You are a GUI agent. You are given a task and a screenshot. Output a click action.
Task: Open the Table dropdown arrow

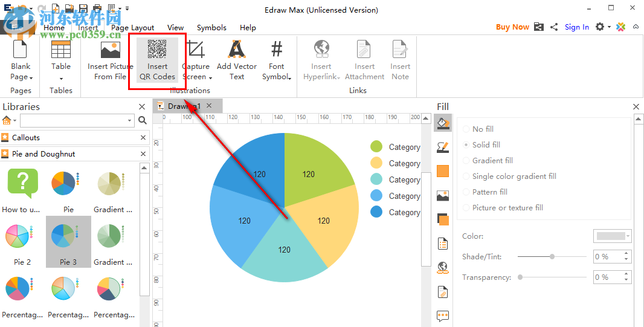pos(61,79)
